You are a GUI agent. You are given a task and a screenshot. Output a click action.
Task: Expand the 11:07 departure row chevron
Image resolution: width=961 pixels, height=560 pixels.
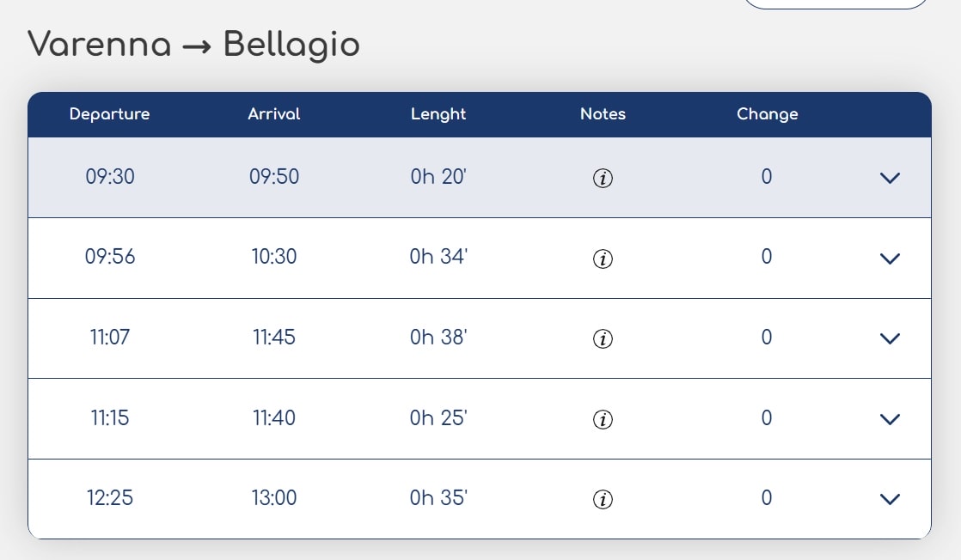(x=890, y=338)
